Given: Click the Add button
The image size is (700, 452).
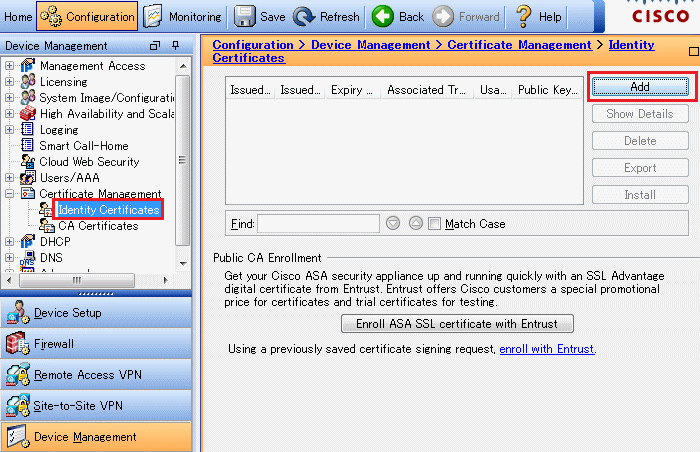Looking at the screenshot, I should coord(640,87).
